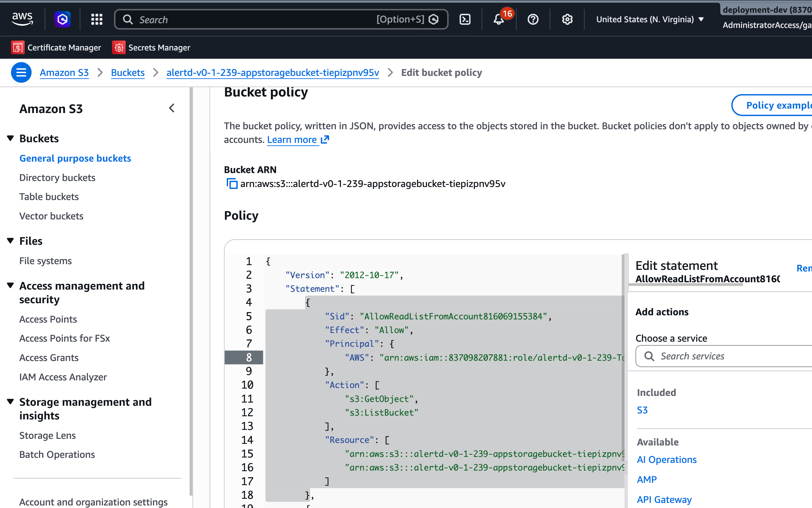The width and height of the screenshot is (812, 508).
Task: Open the United States (N. Virginia) region dropdown
Action: tap(650, 19)
